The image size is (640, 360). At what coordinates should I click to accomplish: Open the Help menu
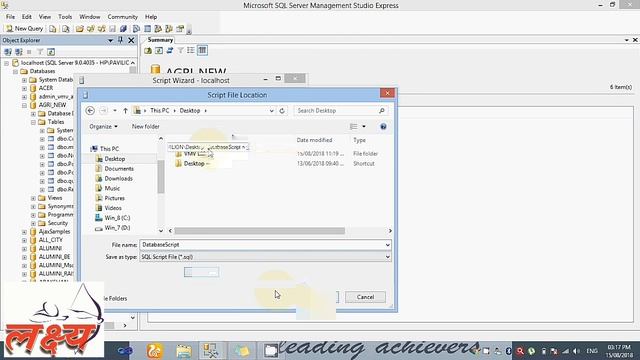(151, 17)
